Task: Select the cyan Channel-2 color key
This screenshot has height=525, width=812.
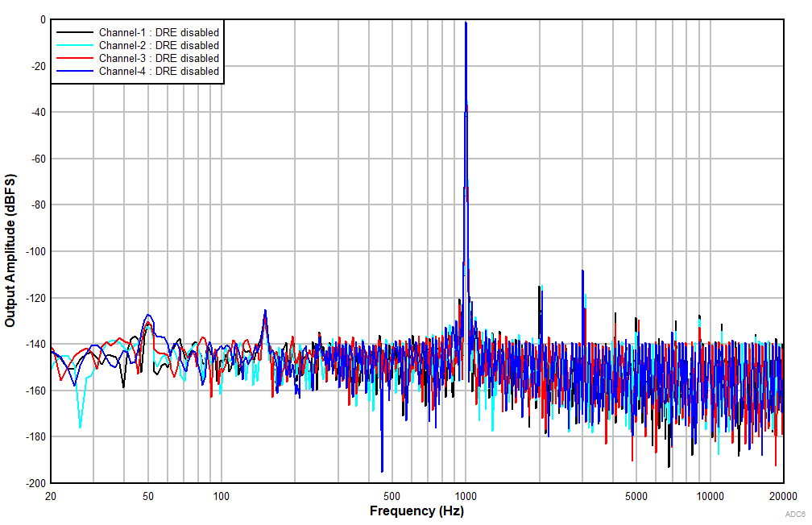Action: [77, 46]
